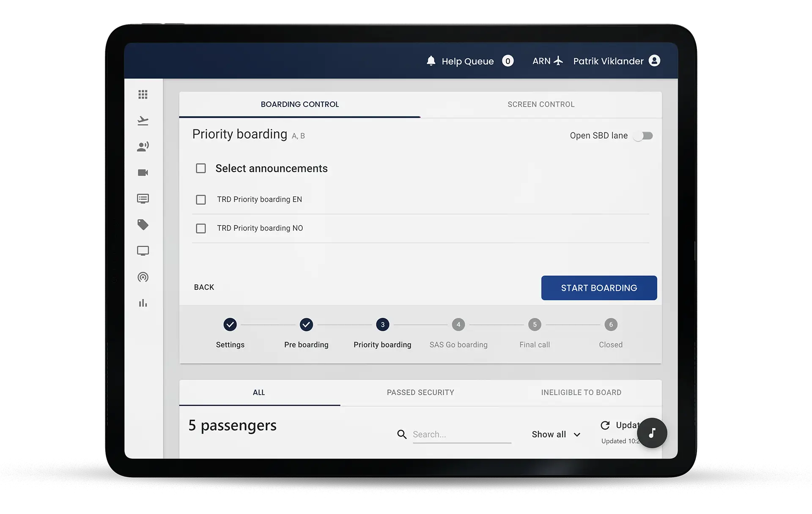812x514 pixels.
Task: Switch to the Passed Security tab
Action: [420, 393]
